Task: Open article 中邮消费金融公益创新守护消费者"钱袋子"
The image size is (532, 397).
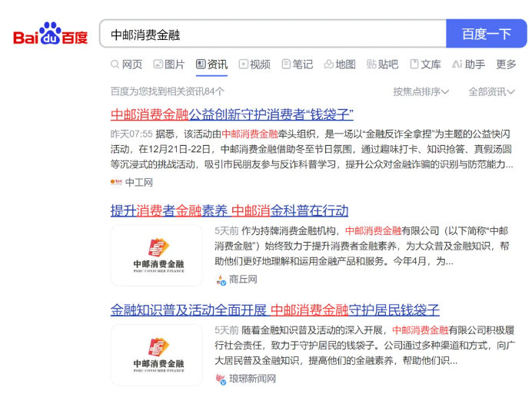Action: 232,114
